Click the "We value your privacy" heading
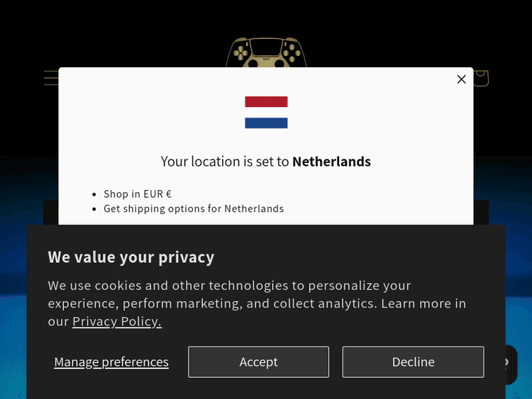This screenshot has height=399, width=532. [131, 257]
